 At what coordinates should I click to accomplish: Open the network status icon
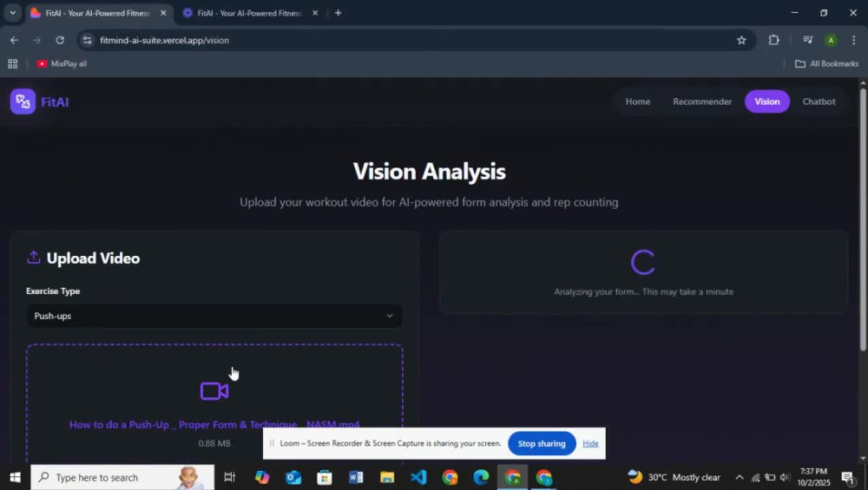point(755,477)
